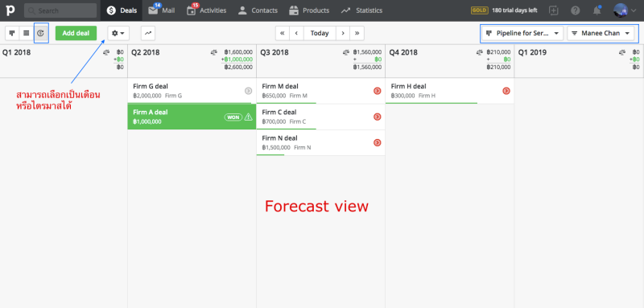The width and height of the screenshot is (644, 308).
Task: Jump back several periods with double-left arrow
Action: (x=283, y=33)
